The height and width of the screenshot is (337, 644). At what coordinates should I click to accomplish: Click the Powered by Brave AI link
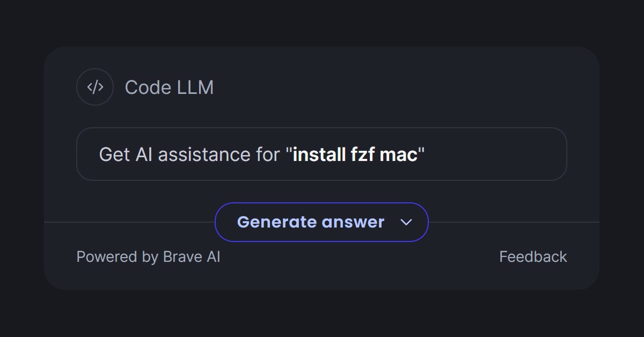pyautogui.click(x=148, y=257)
